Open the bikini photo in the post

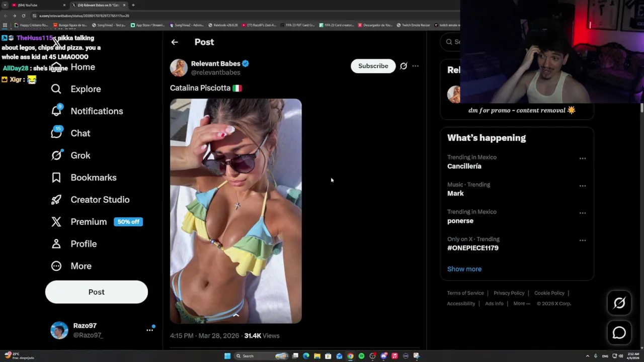coord(236,211)
